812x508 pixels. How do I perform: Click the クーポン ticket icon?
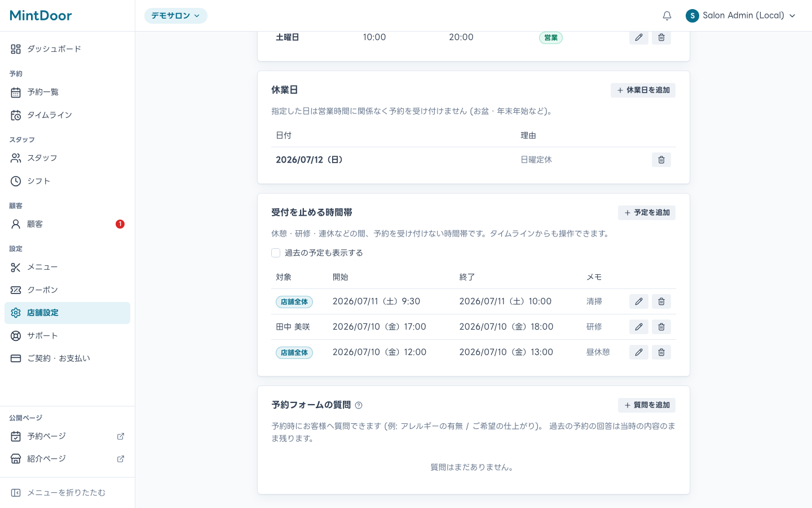(x=16, y=290)
